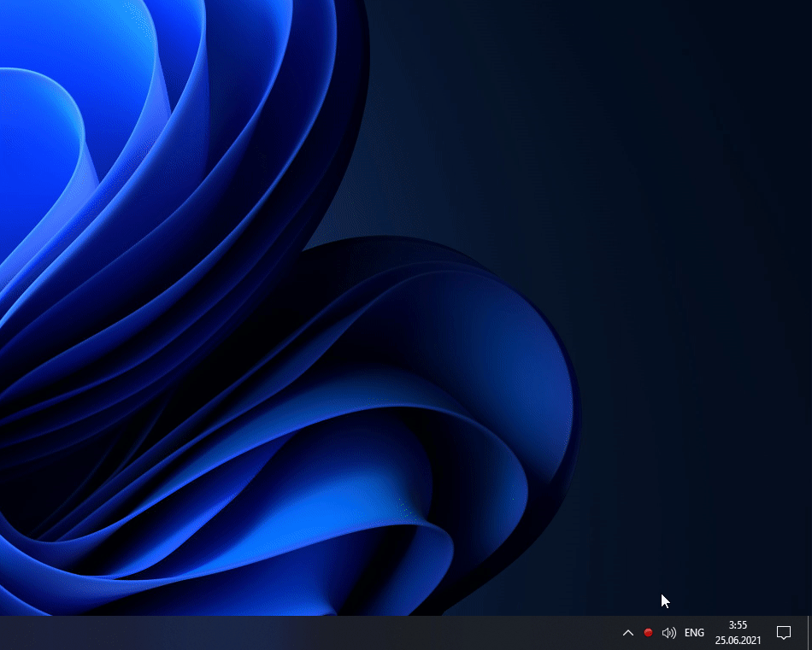Open the red recording tray icon
This screenshot has height=650, width=812.
(648, 632)
